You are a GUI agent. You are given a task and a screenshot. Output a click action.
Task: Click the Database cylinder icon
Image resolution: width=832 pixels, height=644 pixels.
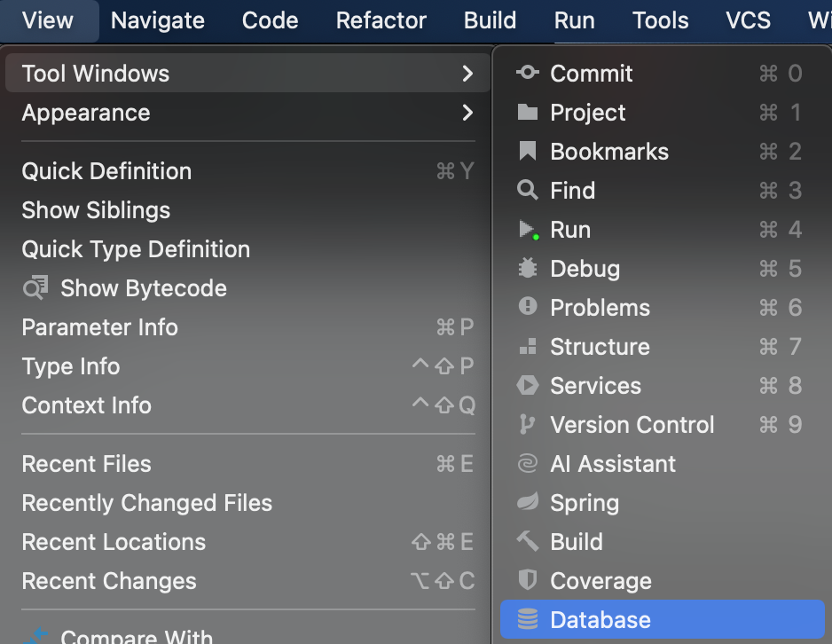coord(528,619)
